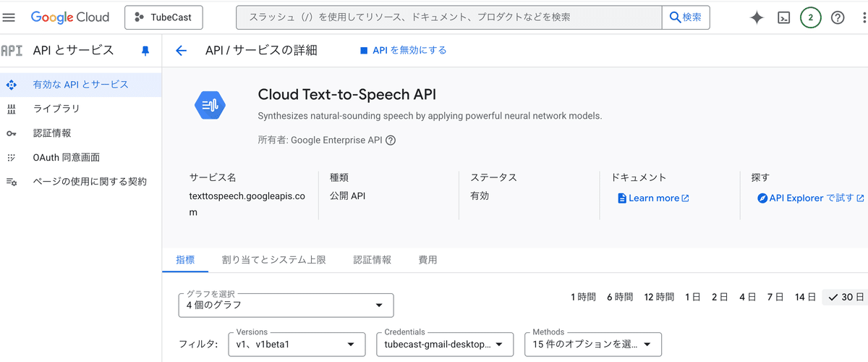Image resolution: width=868 pixels, height=362 pixels.
Task: Select the 2 日 time range
Action: (719, 297)
